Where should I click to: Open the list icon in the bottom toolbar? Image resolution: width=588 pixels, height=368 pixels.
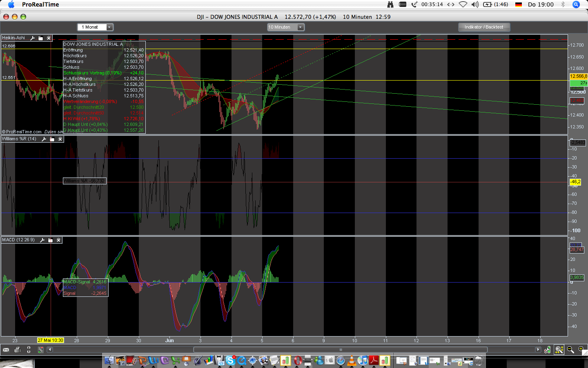coord(40,350)
